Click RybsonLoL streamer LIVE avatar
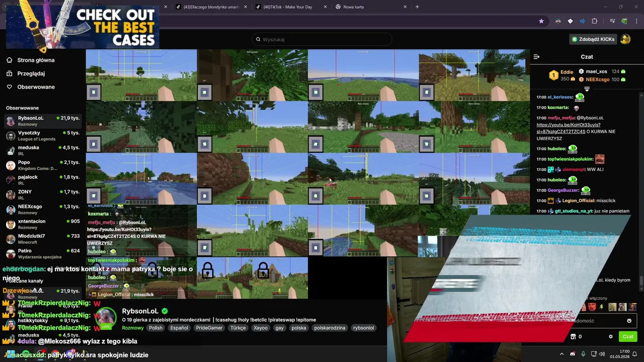644x362 pixels. (106, 318)
